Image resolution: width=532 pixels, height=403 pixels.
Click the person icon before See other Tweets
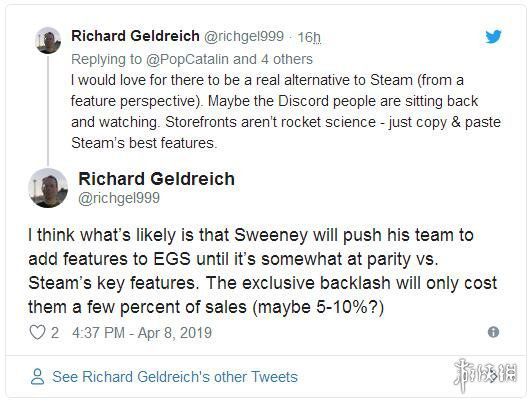(37, 377)
